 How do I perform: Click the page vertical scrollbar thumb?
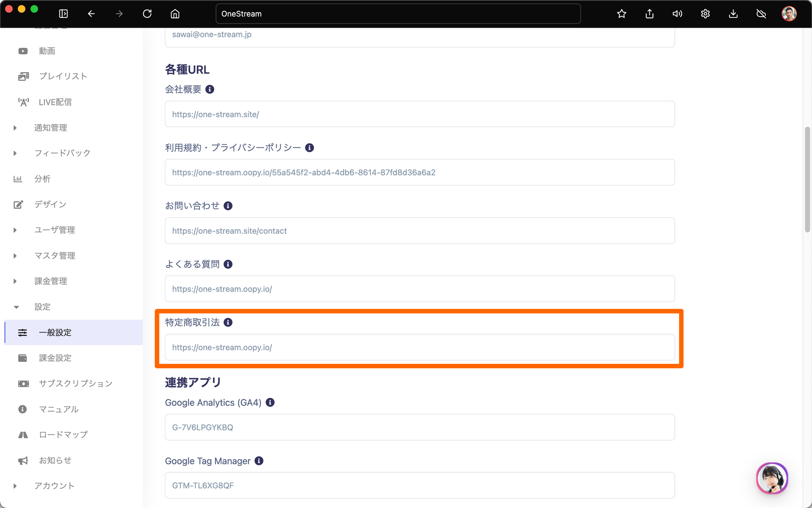click(x=807, y=179)
